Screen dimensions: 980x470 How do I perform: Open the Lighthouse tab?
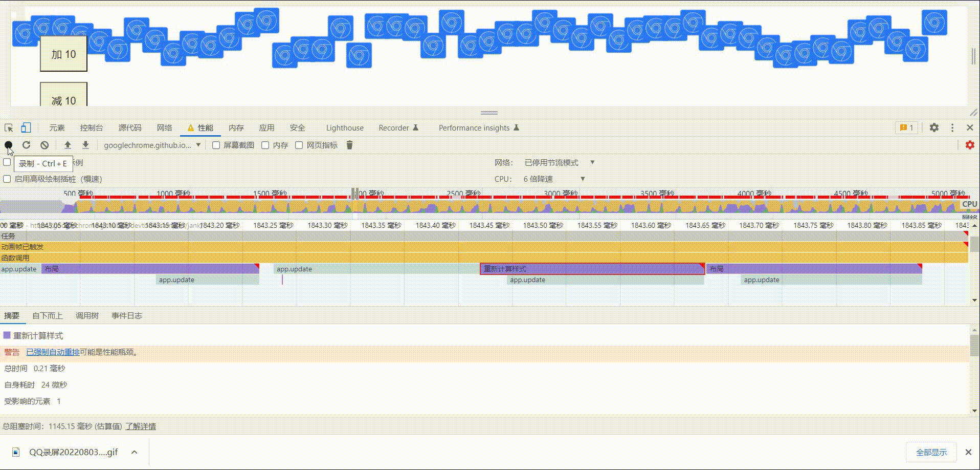345,128
